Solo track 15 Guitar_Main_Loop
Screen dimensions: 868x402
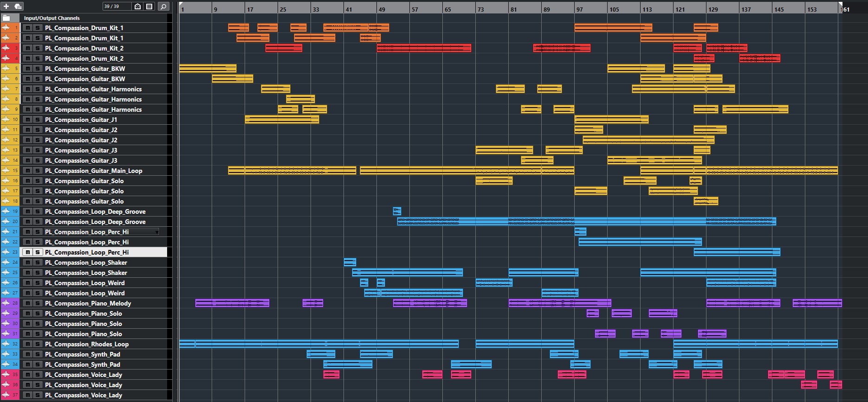pos(38,171)
